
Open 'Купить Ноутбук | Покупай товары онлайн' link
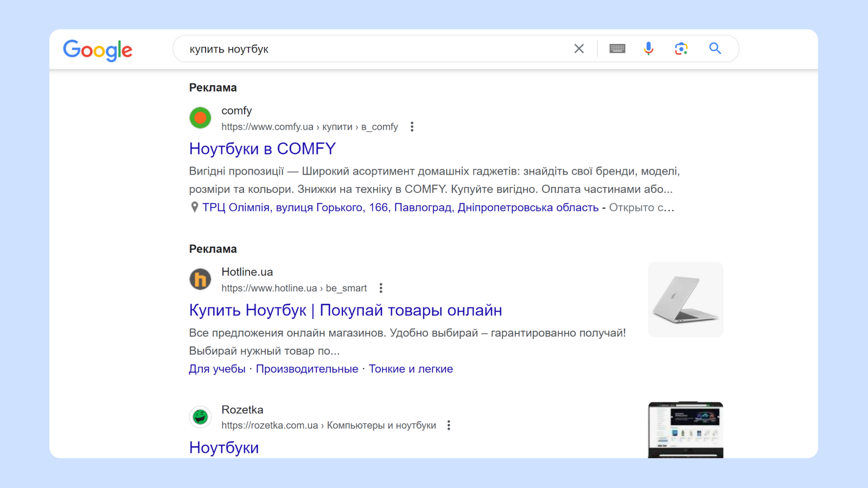pyautogui.click(x=345, y=310)
